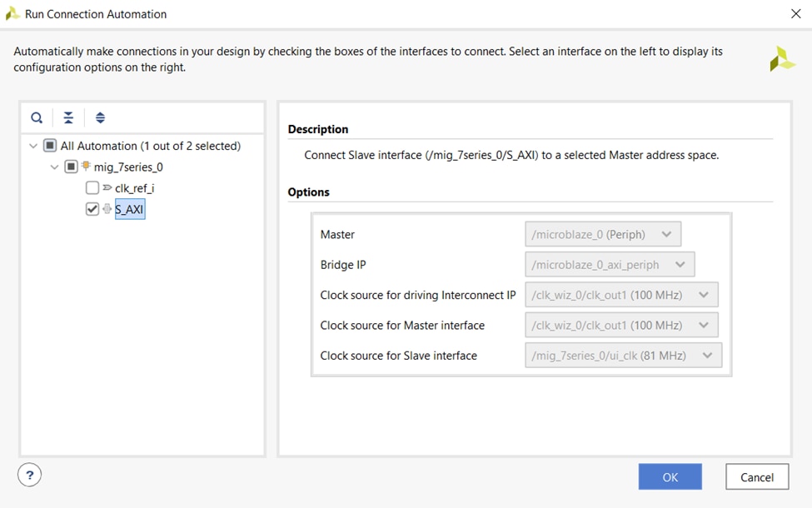Click 'Clock source for Slave interface' label
This screenshot has width=812, height=508.
tap(399, 356)
